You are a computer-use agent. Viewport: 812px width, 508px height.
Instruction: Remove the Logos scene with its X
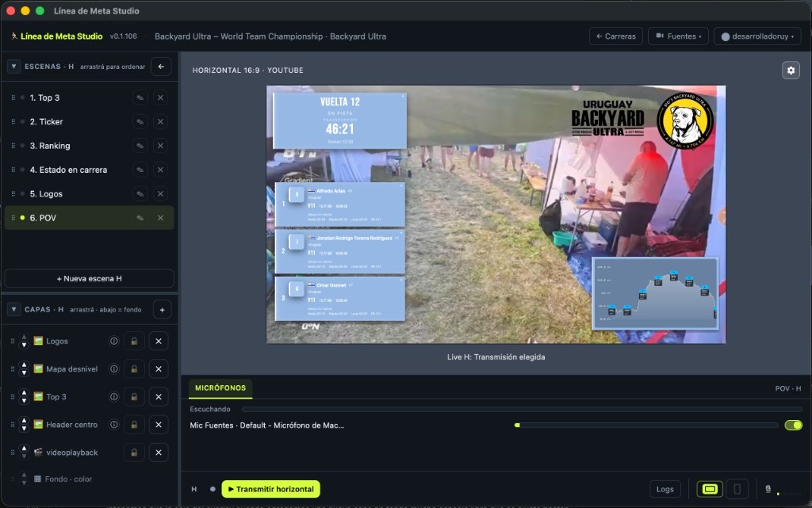(x=160, y=194)
